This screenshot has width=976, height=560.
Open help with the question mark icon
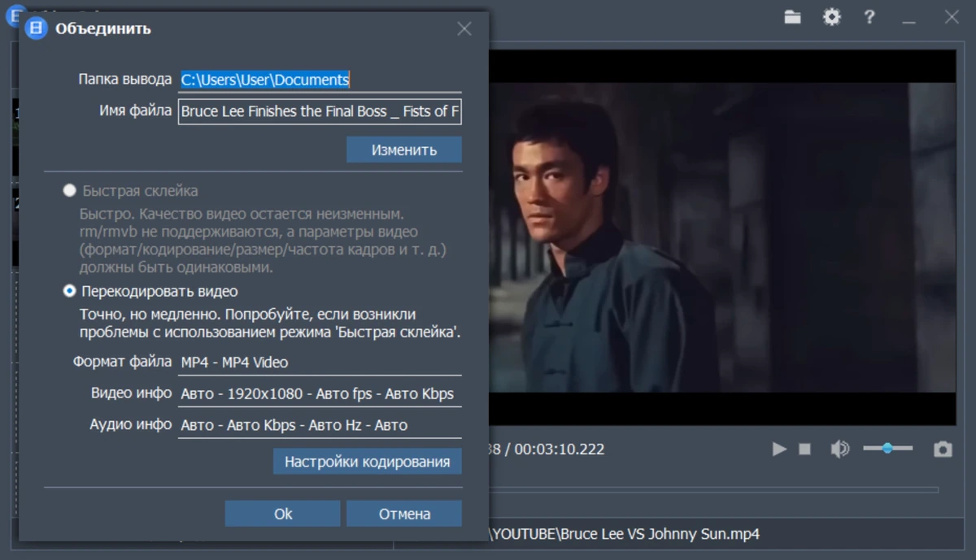(x=869, y=17)
